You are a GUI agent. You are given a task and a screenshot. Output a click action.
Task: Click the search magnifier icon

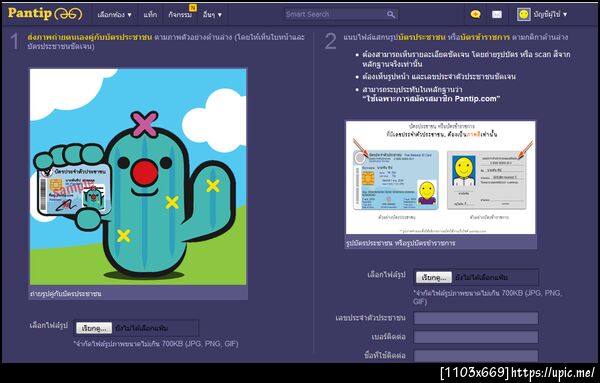click(x=391, y=14)
